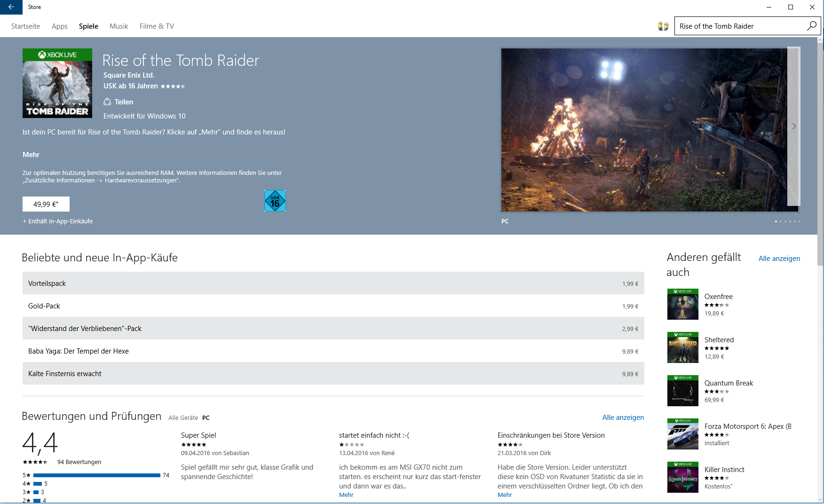Image resolution: width=824 pixels, height=504 pixels.
Task: Buy the game for 49,99 €
Action: 46,204
